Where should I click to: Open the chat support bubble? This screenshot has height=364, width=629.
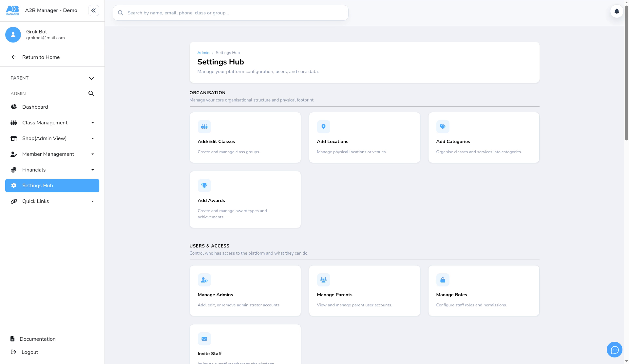pyautogui.click(x=614, y=350)
